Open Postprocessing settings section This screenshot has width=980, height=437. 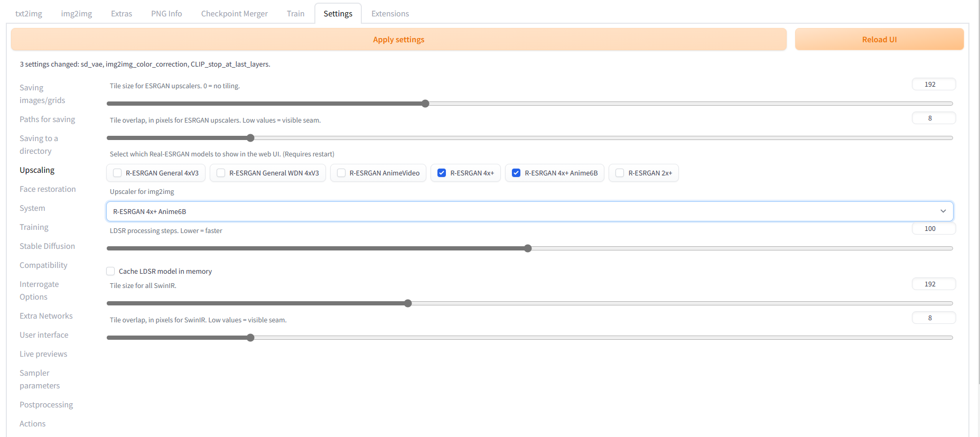click(x=46, y=405)
